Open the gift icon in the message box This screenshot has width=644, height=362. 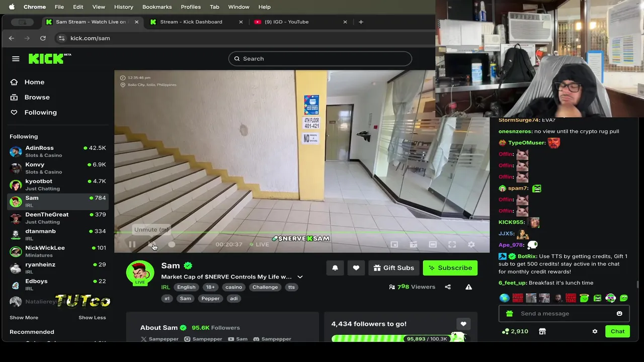[509, 313]
